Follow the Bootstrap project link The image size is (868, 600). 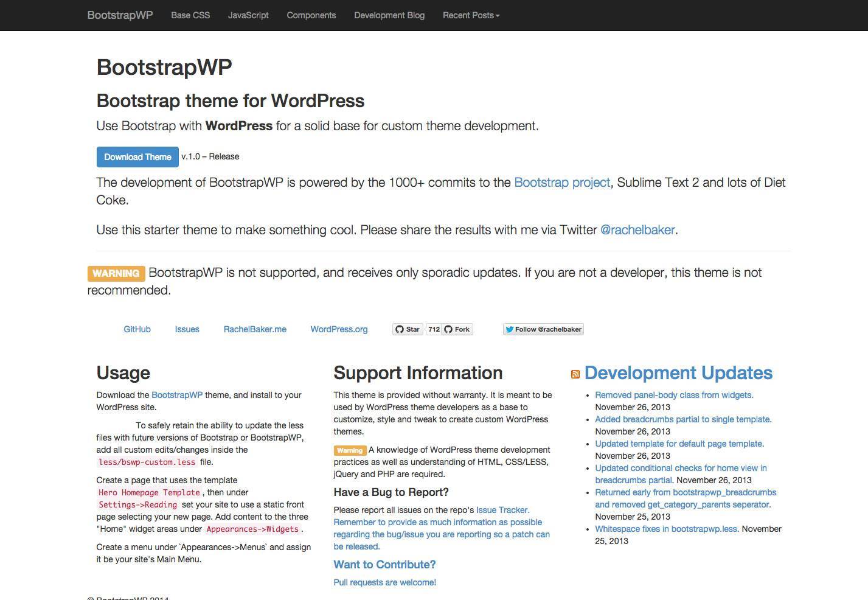click(562, 183)
